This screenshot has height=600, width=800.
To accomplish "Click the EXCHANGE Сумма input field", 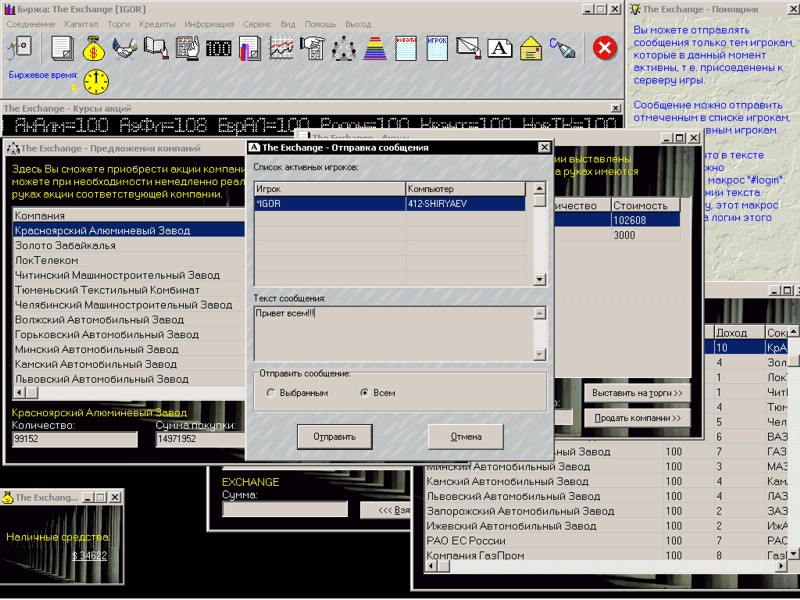I will (285, 509).
